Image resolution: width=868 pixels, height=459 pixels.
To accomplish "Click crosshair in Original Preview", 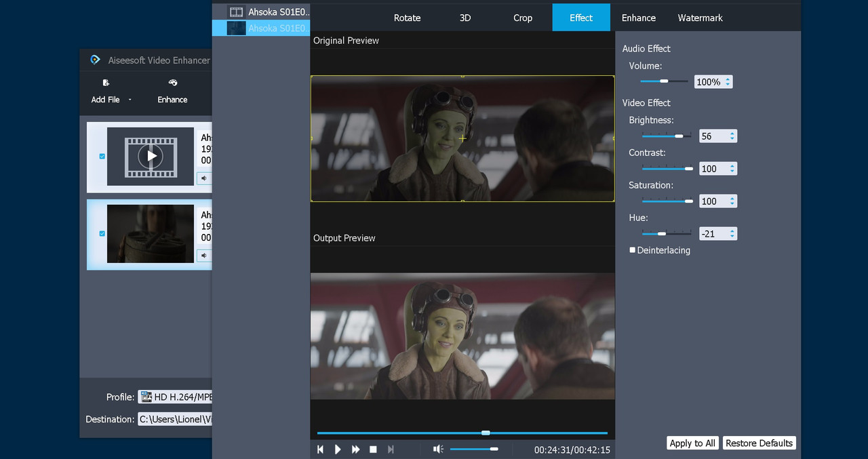I will [462, 138].
